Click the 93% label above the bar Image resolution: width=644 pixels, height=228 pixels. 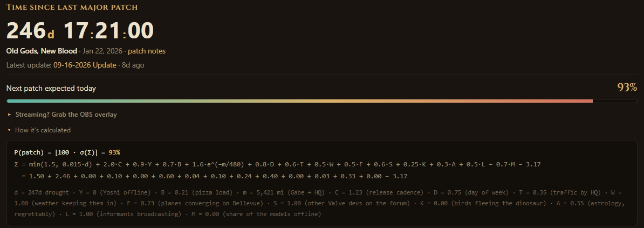click(627, 87)
